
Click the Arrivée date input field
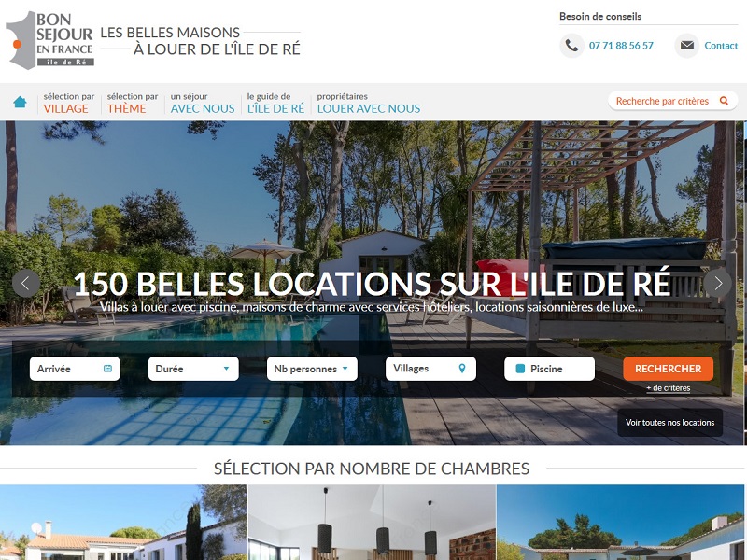pos(75,369)
